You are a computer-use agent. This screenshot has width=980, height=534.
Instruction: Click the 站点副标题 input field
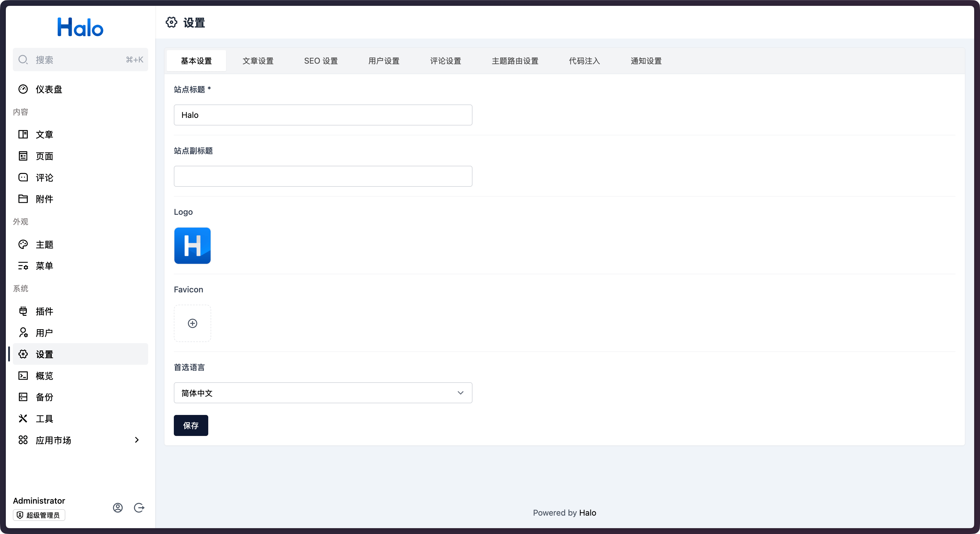click(323, 176)
